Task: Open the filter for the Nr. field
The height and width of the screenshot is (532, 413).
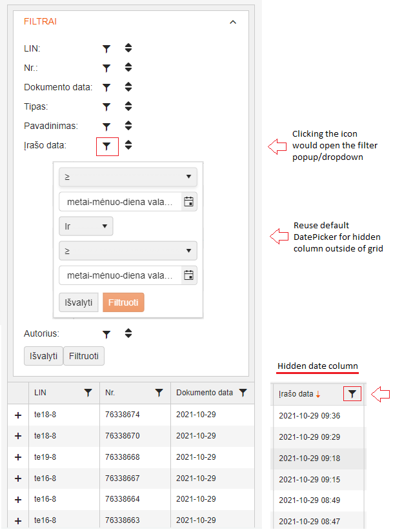Action: (107, 68)
